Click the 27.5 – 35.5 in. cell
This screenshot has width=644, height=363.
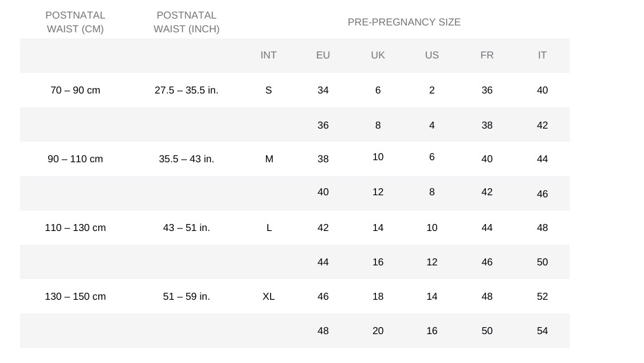click(x=186, y=90)
